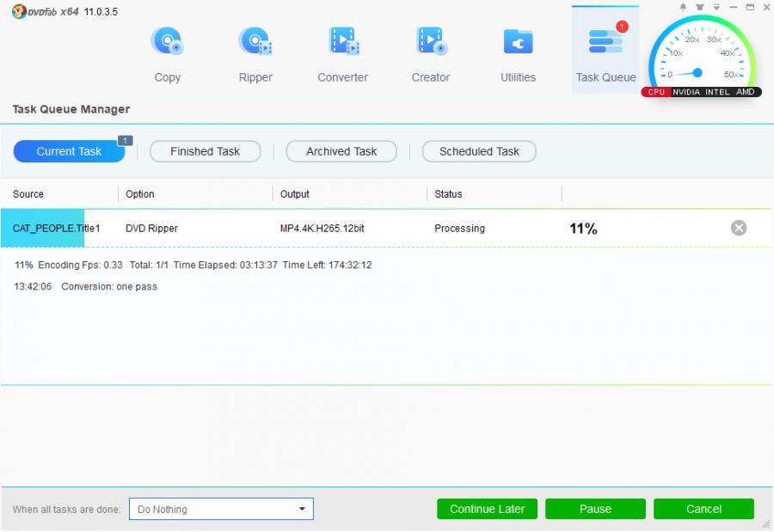
Task: Open the Ripper module
Action: click(255, 54)
